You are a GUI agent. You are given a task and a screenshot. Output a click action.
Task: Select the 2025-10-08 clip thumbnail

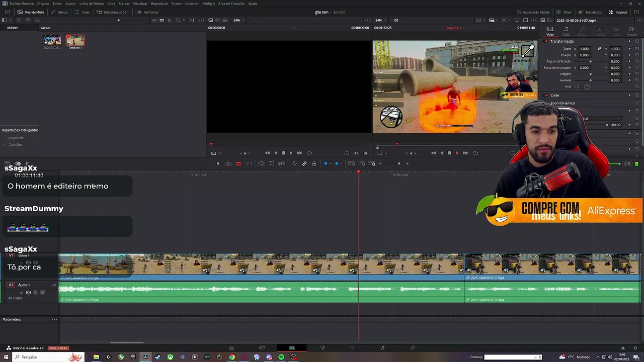click(x=52, y=41)
